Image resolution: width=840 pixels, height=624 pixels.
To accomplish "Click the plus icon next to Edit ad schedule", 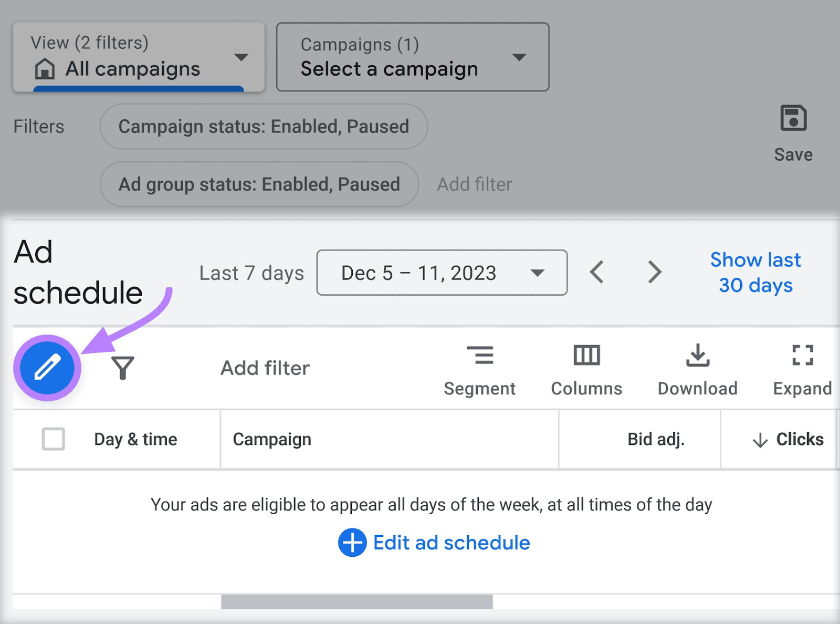I will tap(352, 543).
